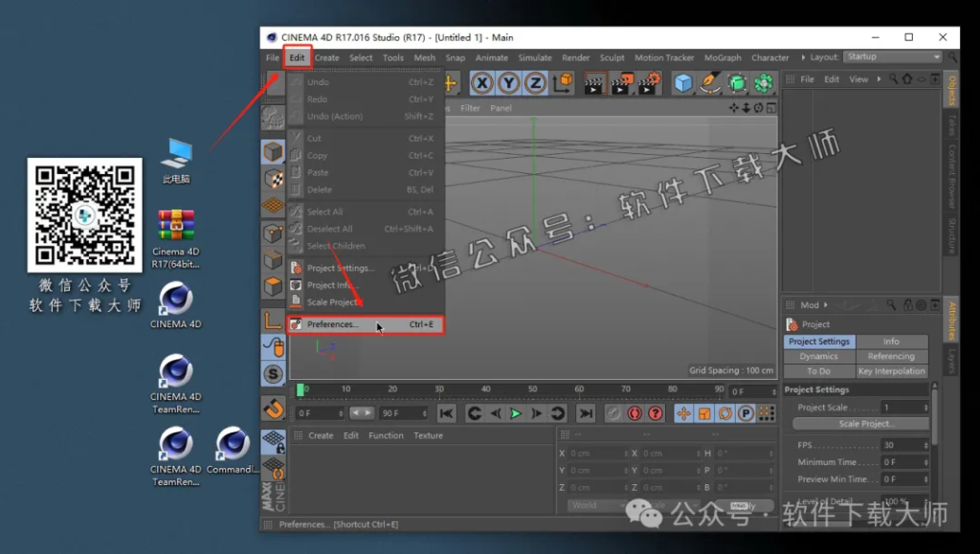Toggle the X axis lock
This screenshot has width=980, height=554.
tap(482, 82)
